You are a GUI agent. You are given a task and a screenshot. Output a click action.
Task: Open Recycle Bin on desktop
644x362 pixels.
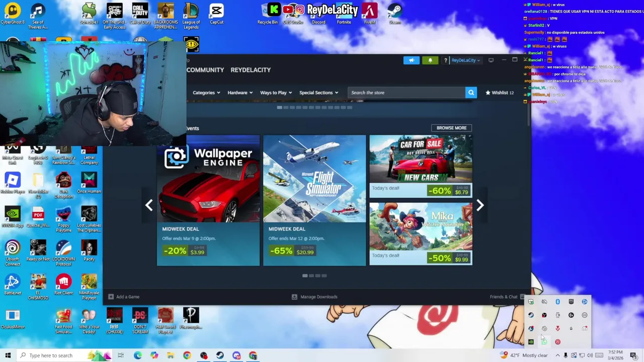pos(268,14)
